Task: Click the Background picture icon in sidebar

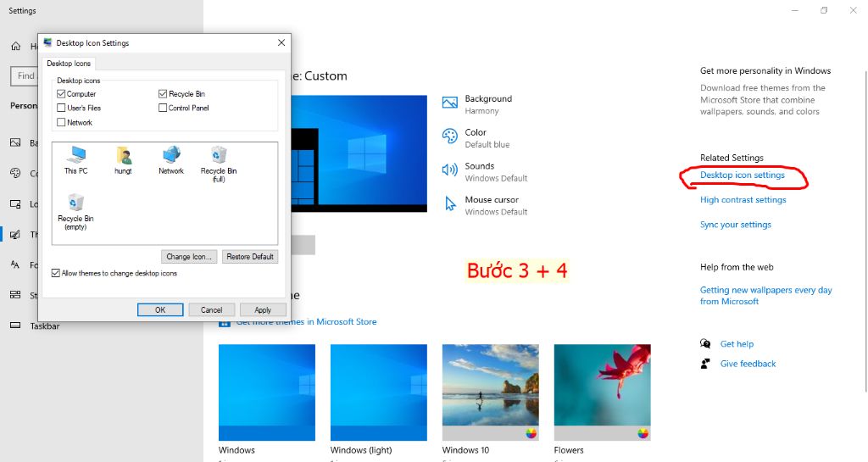Action: pyautogui.click(x=15, y=142)
